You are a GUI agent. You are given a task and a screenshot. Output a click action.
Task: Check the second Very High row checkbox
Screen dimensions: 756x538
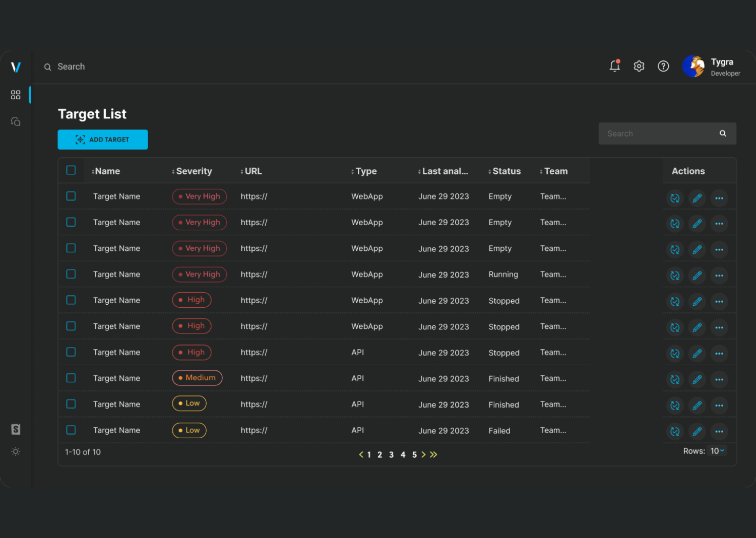(71, 222)
